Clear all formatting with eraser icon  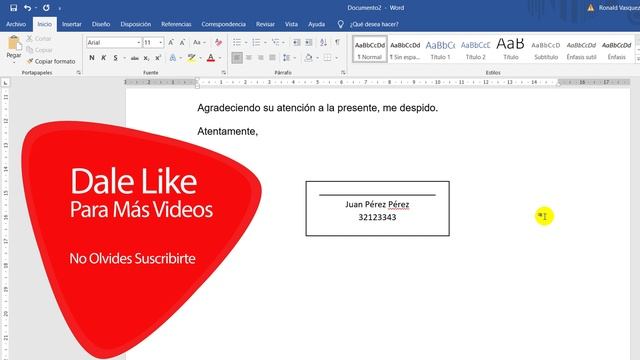(x=218, y=42)
